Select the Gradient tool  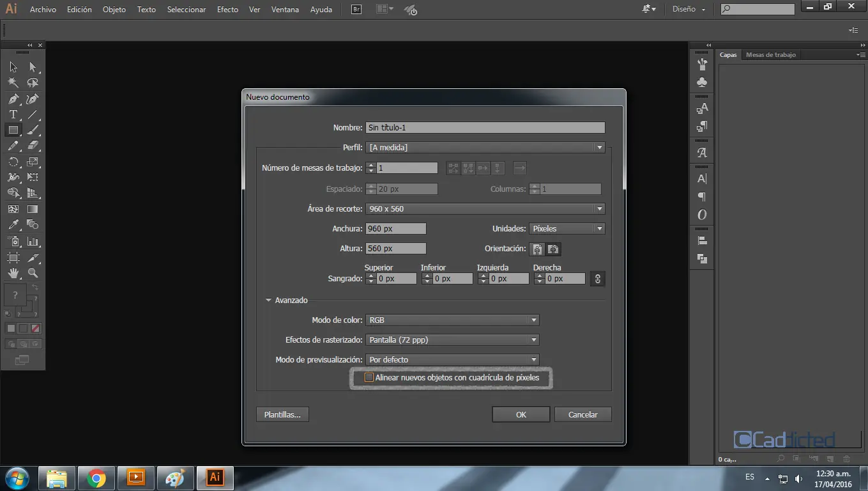click(x=33, y=209)
